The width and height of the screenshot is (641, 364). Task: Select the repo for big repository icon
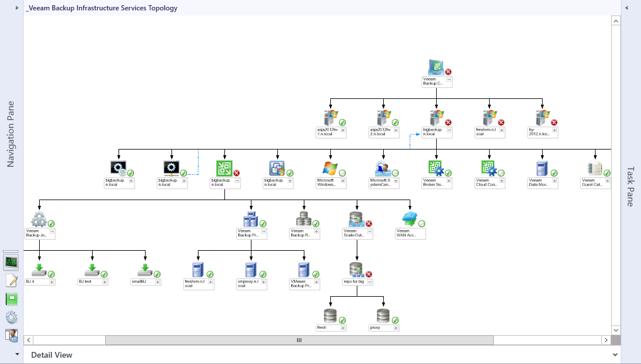click(x=357, y=270)
